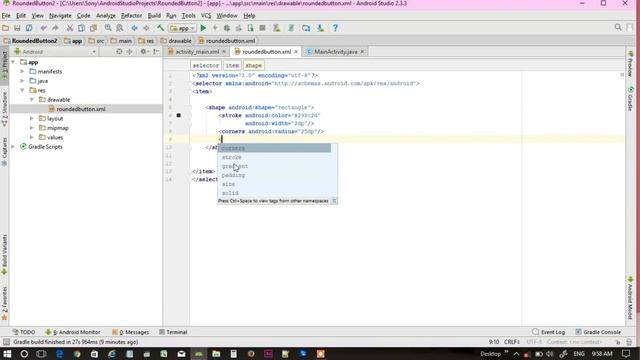Screen dimensions: 640x360
Task: Open the AVD Manager toolbar icon
Action: click(x=277, y=28)
